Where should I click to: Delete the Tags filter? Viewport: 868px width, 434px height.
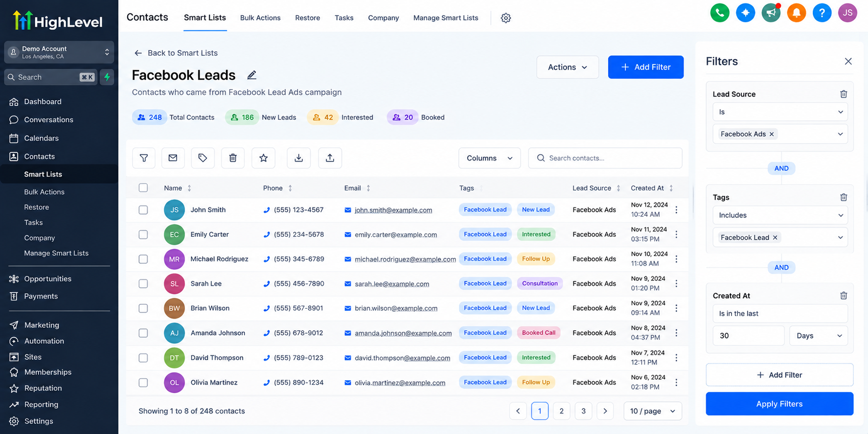coord(844,197)
